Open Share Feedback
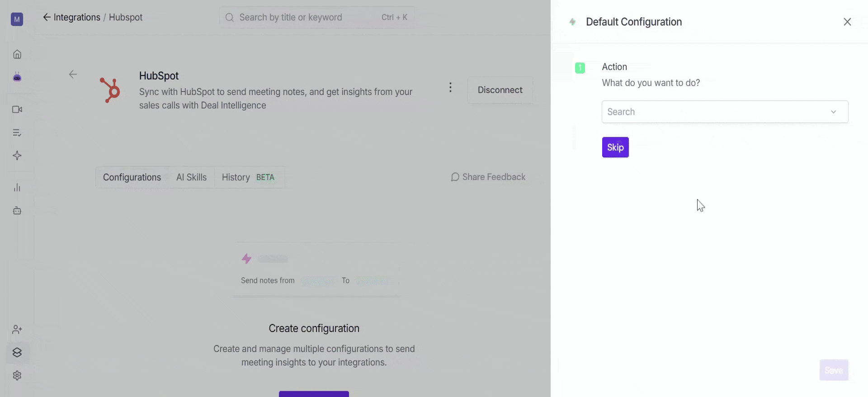 coord(488,177)
